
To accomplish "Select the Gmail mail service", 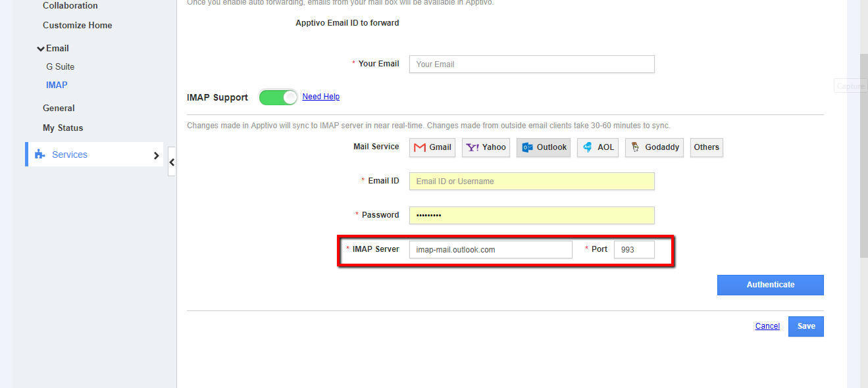I will 432,147.
